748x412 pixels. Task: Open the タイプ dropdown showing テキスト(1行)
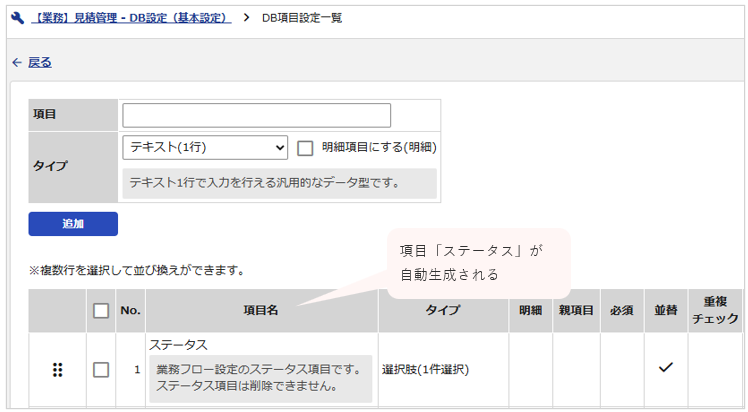point(205,147)
